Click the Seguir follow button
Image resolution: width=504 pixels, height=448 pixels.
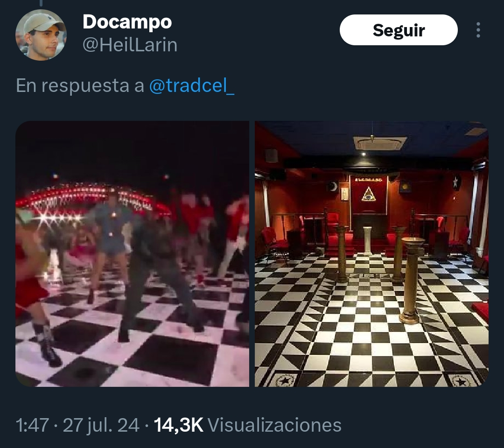click(399, 30)
